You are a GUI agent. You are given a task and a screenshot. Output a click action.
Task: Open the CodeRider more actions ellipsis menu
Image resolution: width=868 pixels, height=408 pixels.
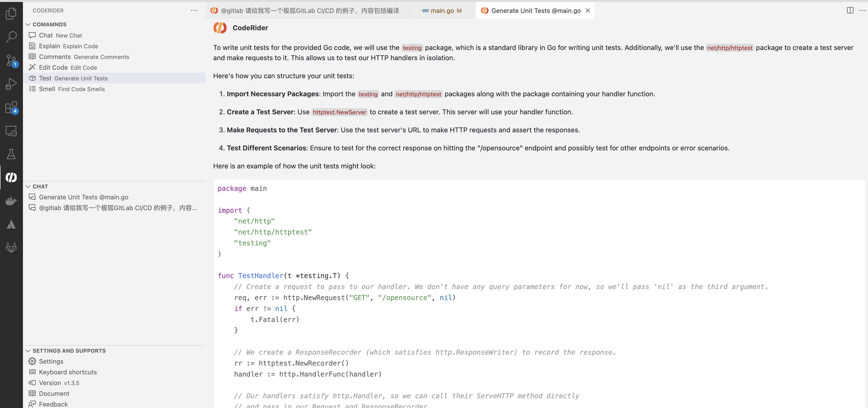point(194,10)
